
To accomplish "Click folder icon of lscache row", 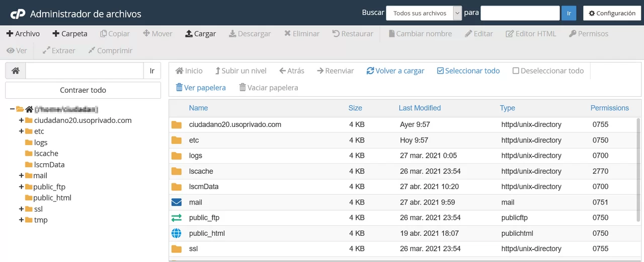I will [176, 171].
